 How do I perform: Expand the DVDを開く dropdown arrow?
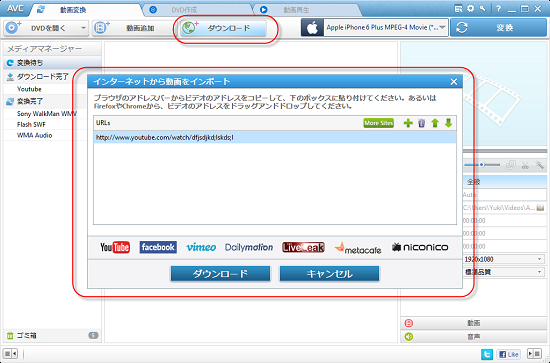pos(83,28)
